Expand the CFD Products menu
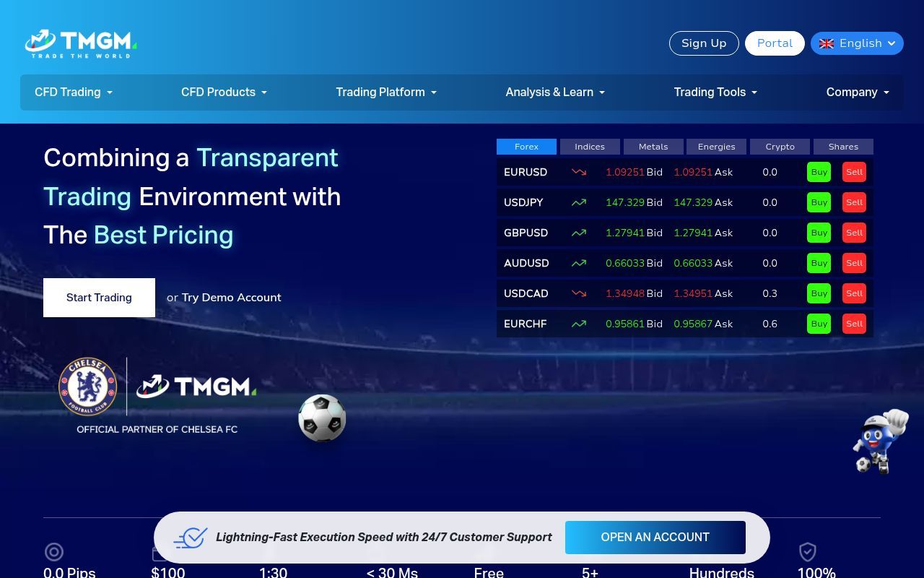 point(224,92)
